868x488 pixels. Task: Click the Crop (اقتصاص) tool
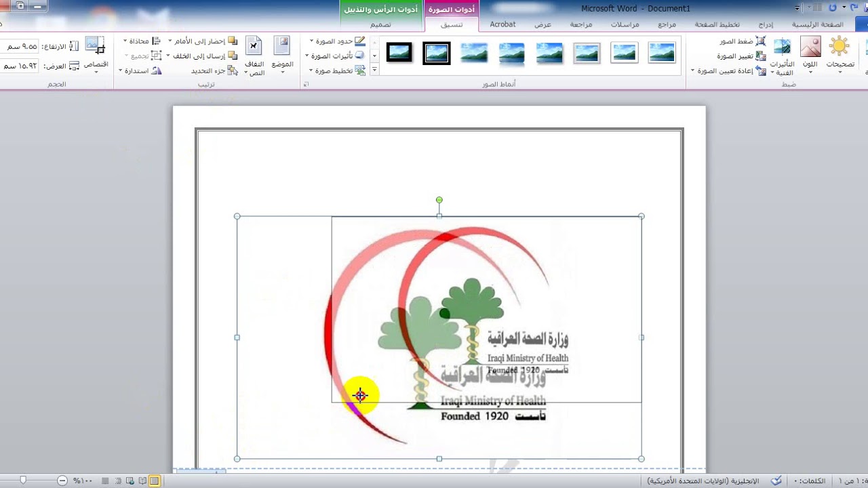click(96, 55)
